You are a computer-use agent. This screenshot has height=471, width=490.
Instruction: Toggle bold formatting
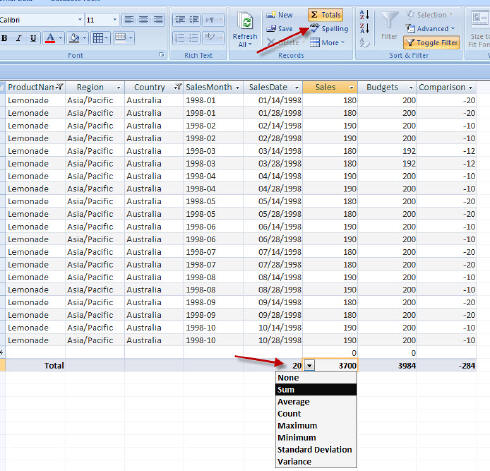tap(5, 38)
